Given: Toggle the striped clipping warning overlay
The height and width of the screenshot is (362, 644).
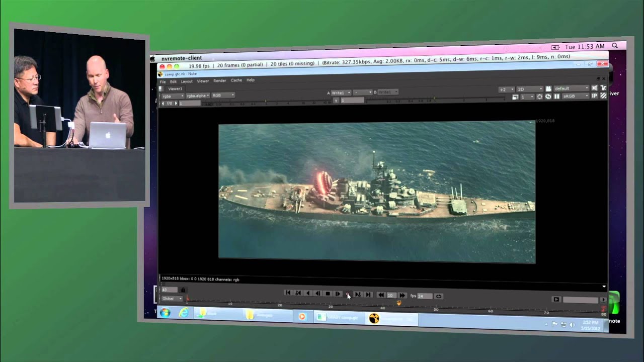Looking at the screenshot, I should (x=603, y=96).
